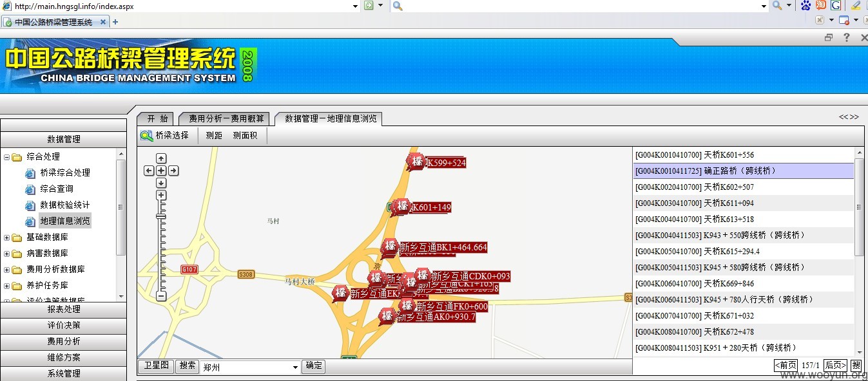
Task: Open a new browser tab with plus
Action: pyautogui.click(x=115, y=22)
